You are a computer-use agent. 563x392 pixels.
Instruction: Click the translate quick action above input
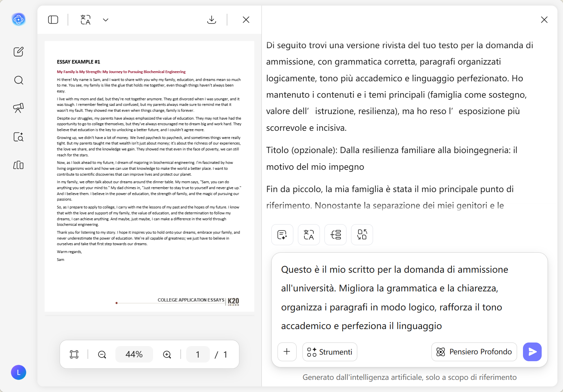pyautogui.click(x=309, y=235)
